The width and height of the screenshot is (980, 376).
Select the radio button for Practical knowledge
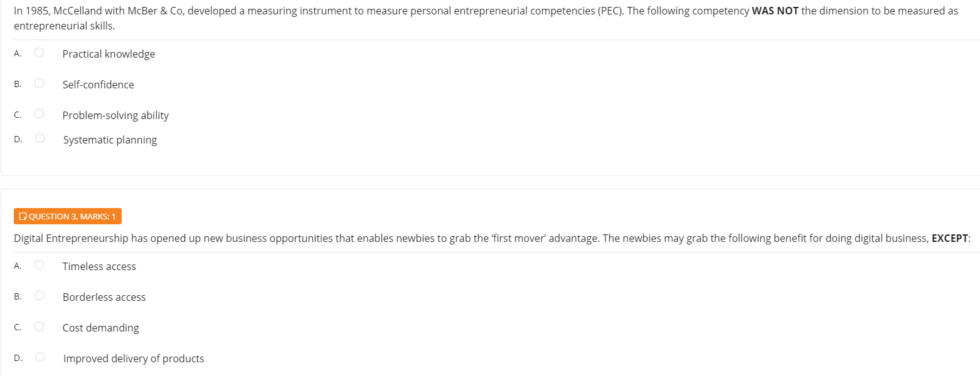point(39,53)
